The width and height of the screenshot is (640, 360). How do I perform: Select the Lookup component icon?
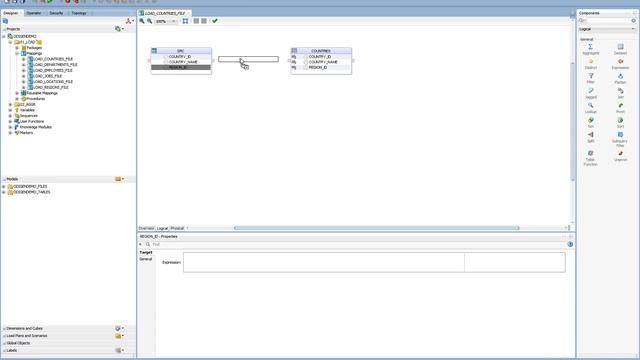point(591,106)
